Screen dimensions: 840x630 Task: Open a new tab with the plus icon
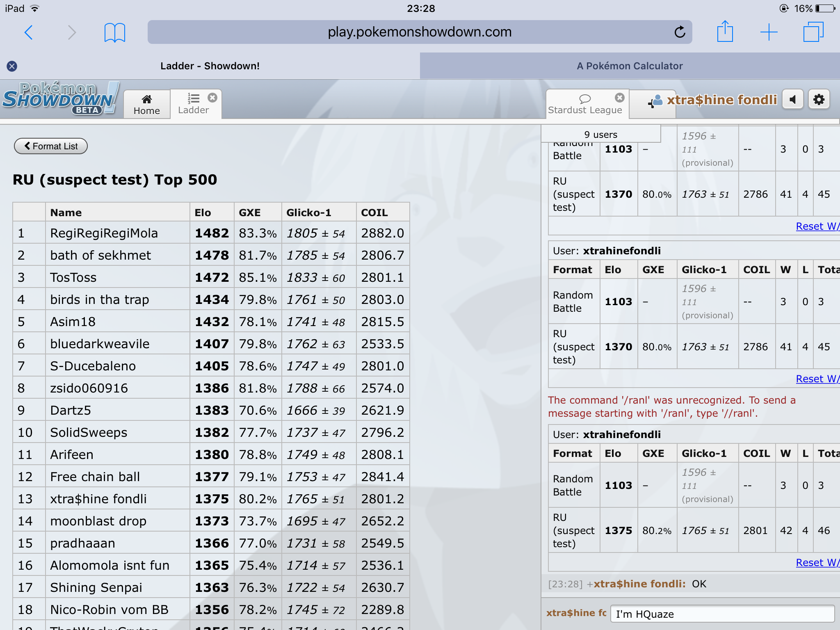click(769, 32)
